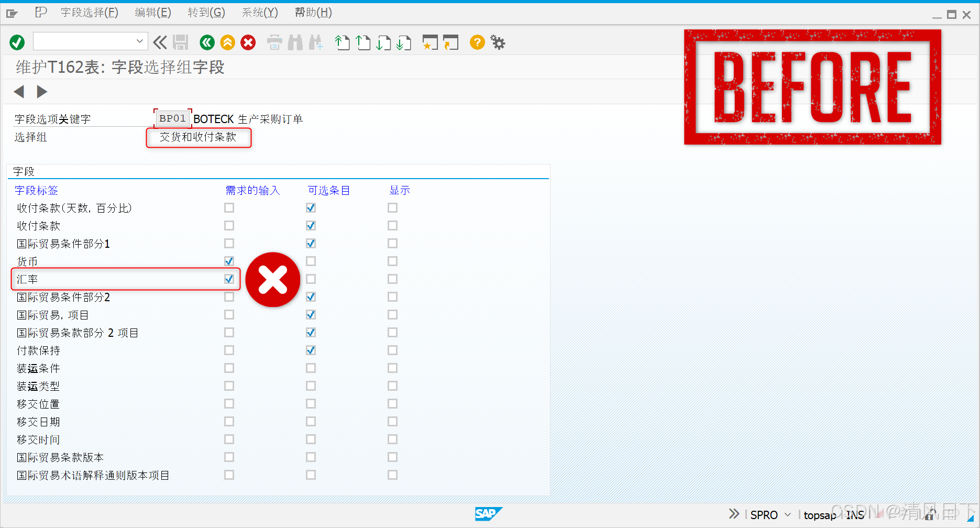980x528 pixels.
Task: Click the green Enter confirm icon
Action: (17, 42)
